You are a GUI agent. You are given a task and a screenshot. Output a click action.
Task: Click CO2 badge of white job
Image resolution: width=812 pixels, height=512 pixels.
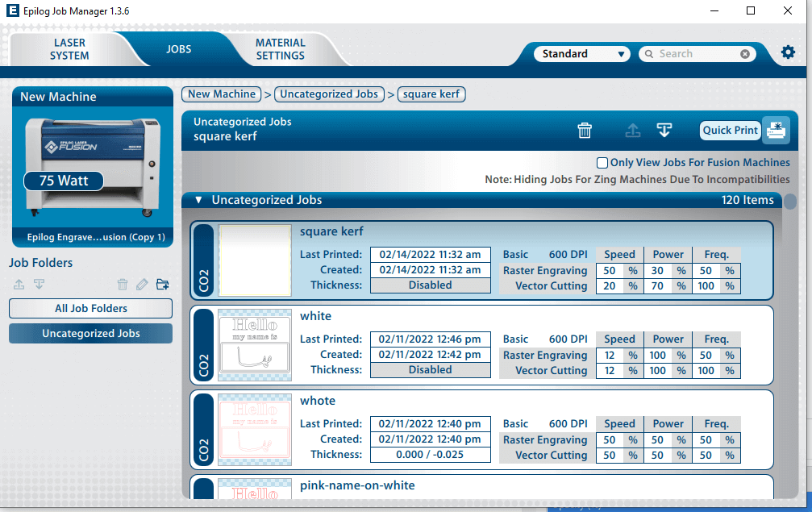[203, 345]
